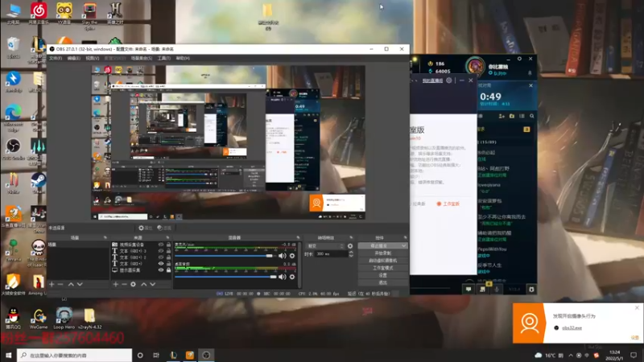Pop out the Controls dock panel
This screenshot has width=644, height=362.
406,237
